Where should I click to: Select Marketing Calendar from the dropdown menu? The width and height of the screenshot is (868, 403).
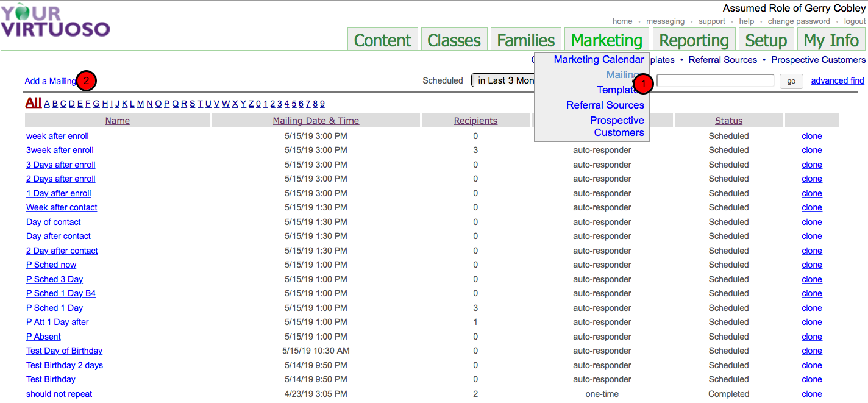tap(599, 60)
